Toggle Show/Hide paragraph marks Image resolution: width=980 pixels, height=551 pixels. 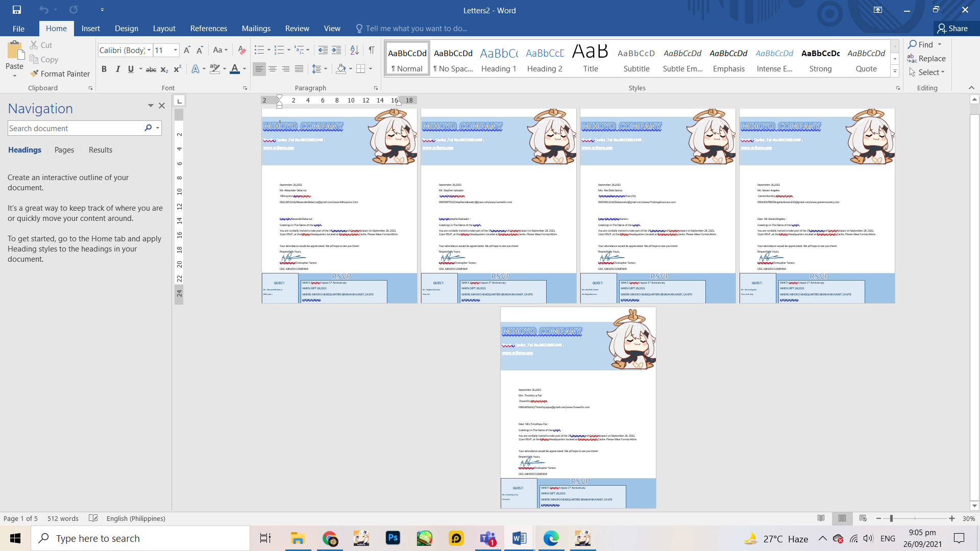click(372, 50)
